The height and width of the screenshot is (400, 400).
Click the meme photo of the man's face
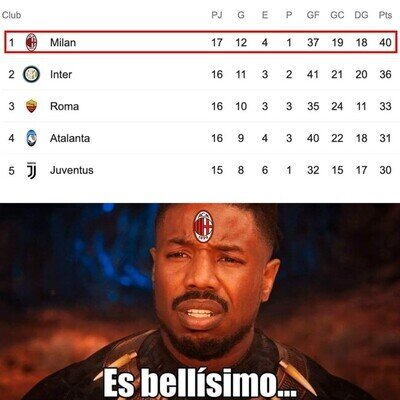coord(200,302)
